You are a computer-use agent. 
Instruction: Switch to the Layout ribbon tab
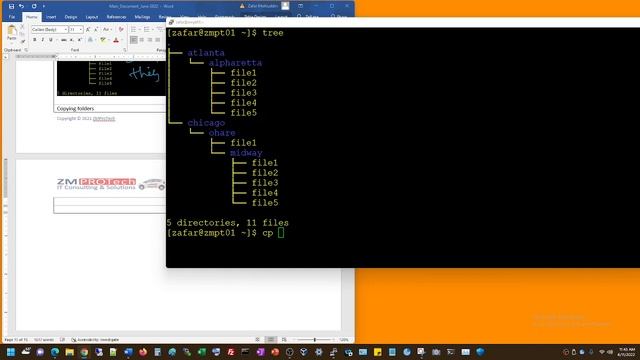click(91, 17)
